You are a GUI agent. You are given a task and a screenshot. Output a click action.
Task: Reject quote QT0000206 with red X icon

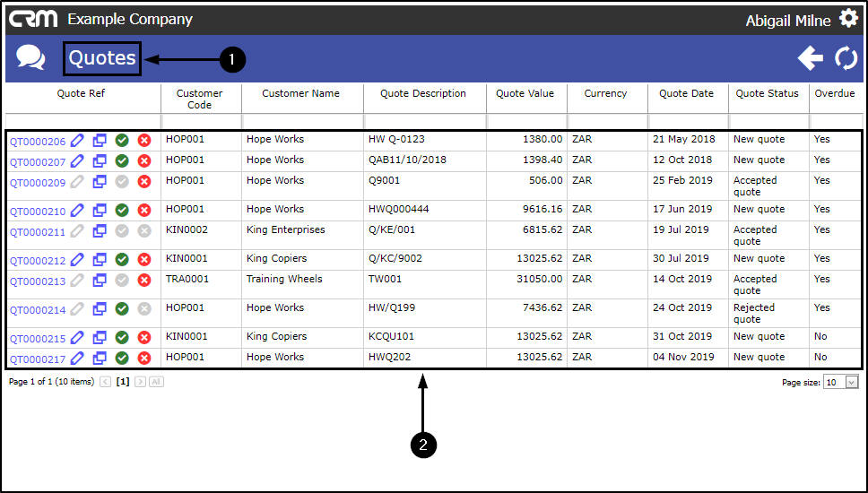point(144,141)
